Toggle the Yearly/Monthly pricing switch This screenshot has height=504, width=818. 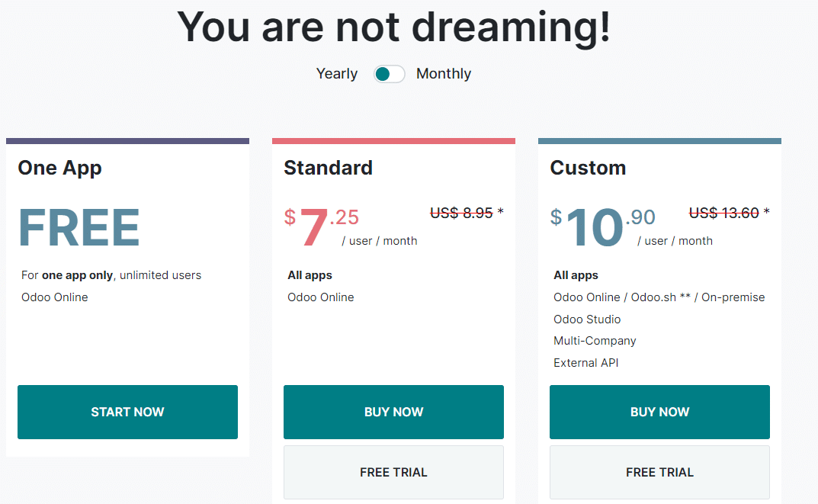[388, 74]
